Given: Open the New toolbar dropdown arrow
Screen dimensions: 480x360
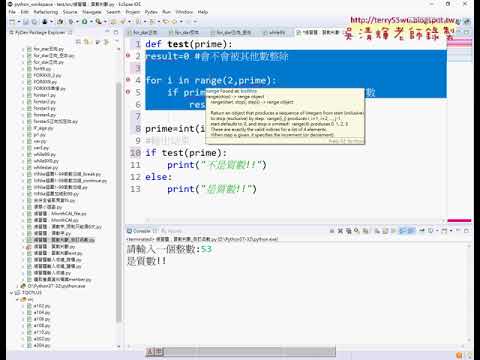Looking at the screenshot, I should pos(19,22).
